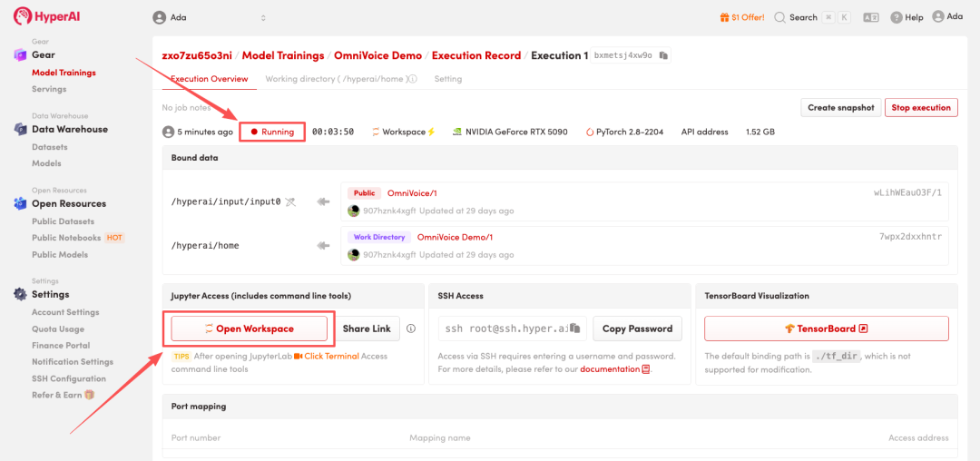Click the $1 Offer! link
Viewport: 980px width, 461px height.
click(748, 17)
